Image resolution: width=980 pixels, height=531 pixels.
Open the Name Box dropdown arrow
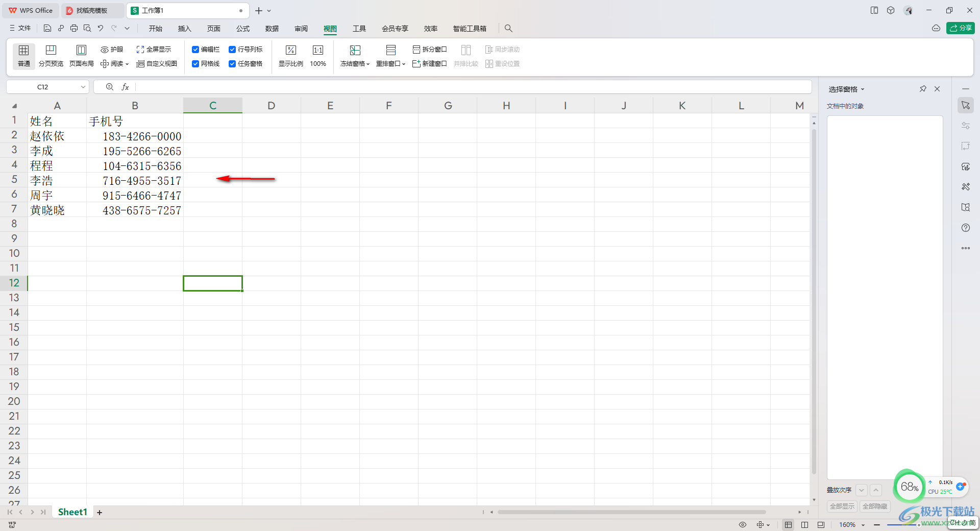pos(83,87)
